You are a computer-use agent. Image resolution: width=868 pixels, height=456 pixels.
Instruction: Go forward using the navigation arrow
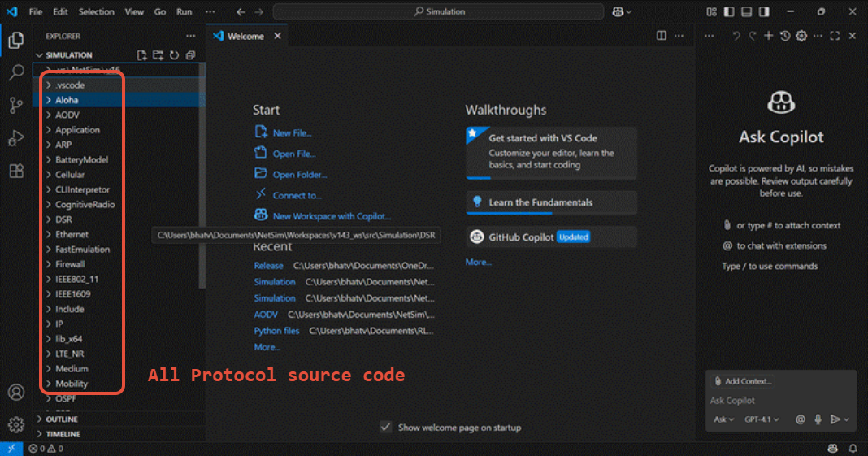(x=259, y=11)
